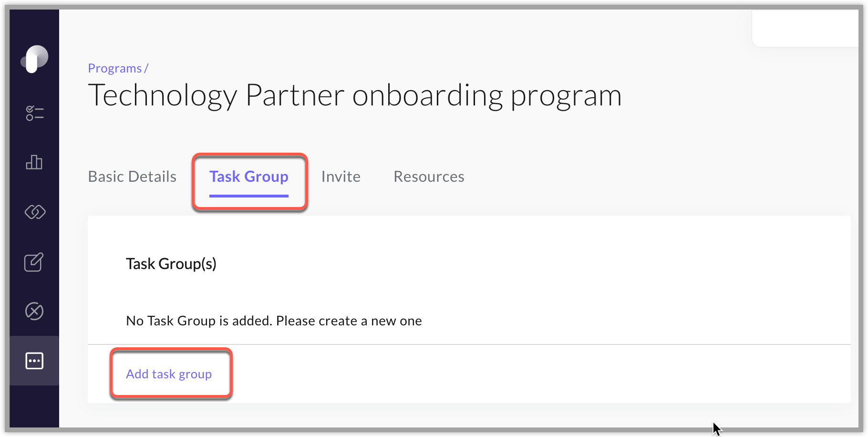Select the highlighted three-dots more icon
The width and height of the screenshot is (868, 437).
(34, 361)
